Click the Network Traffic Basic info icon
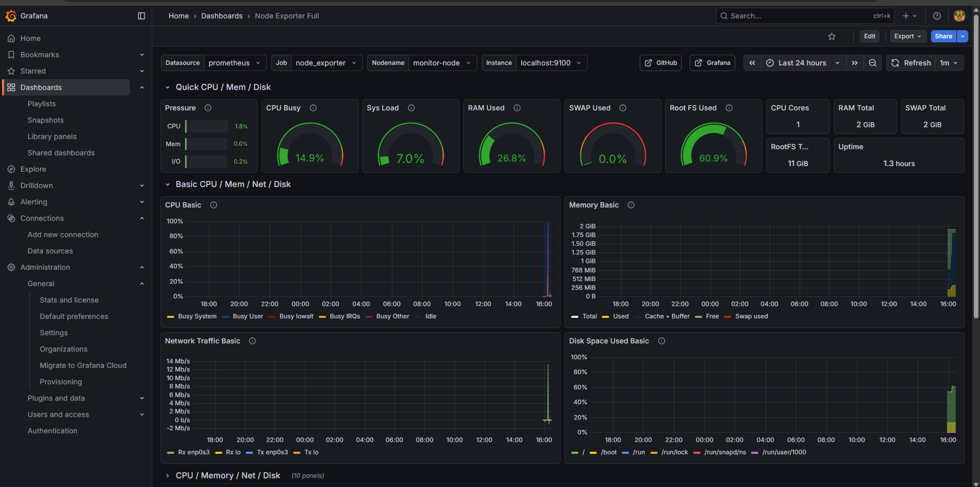The height and width of the screenshot is (487, 980). 252,341
